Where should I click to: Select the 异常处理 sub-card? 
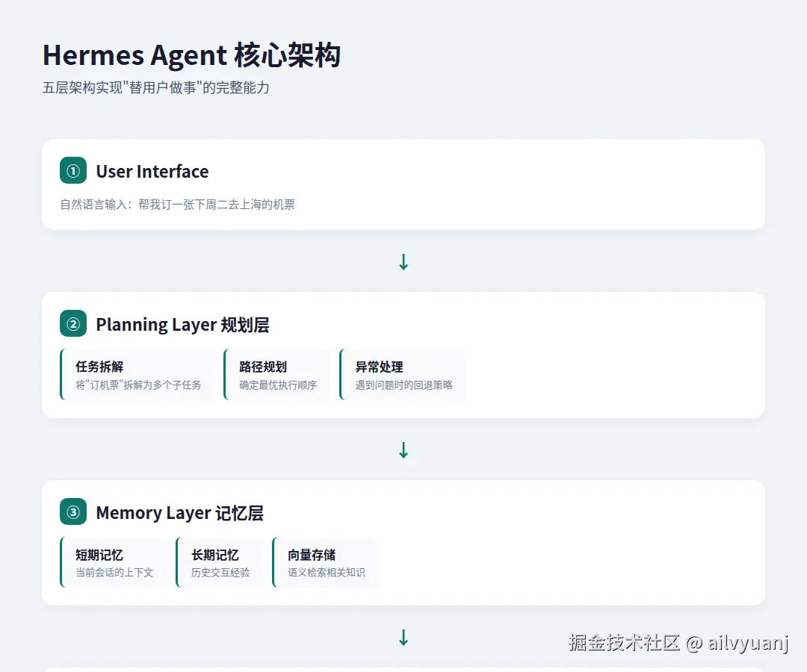(403, 375)
